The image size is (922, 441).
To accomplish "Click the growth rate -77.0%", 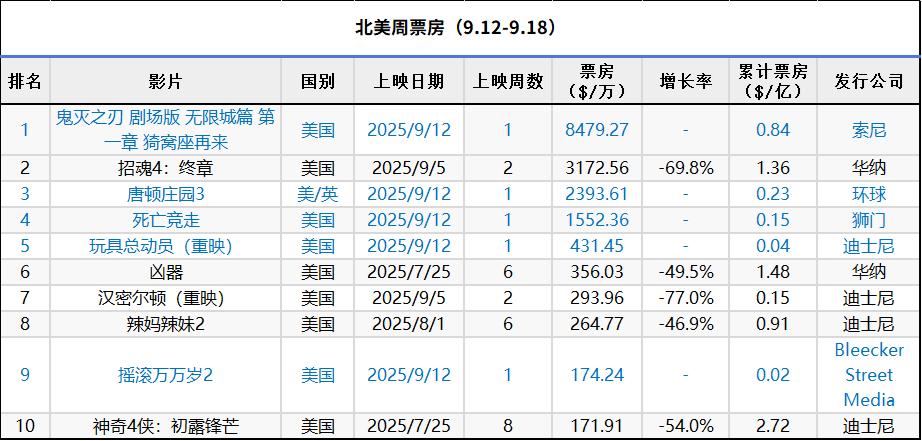I will click(686, 298).
